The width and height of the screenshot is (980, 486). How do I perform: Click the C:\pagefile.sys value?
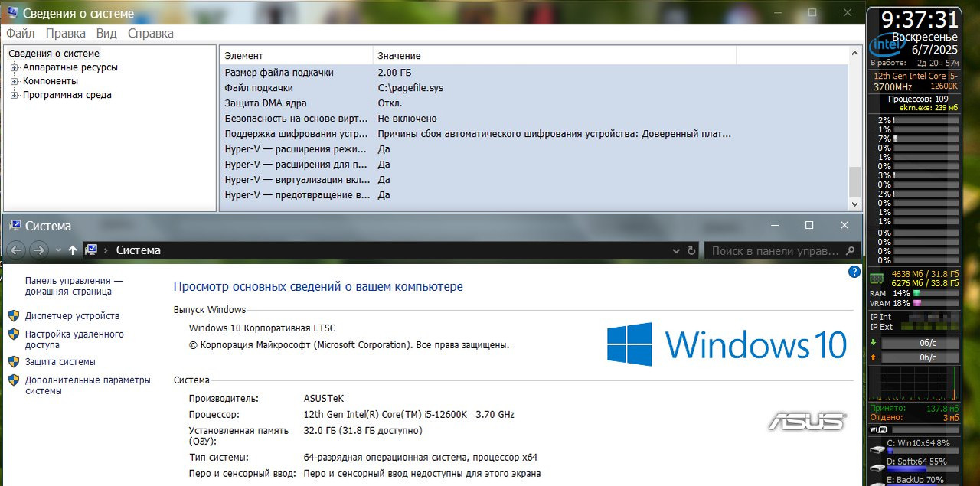410,88
